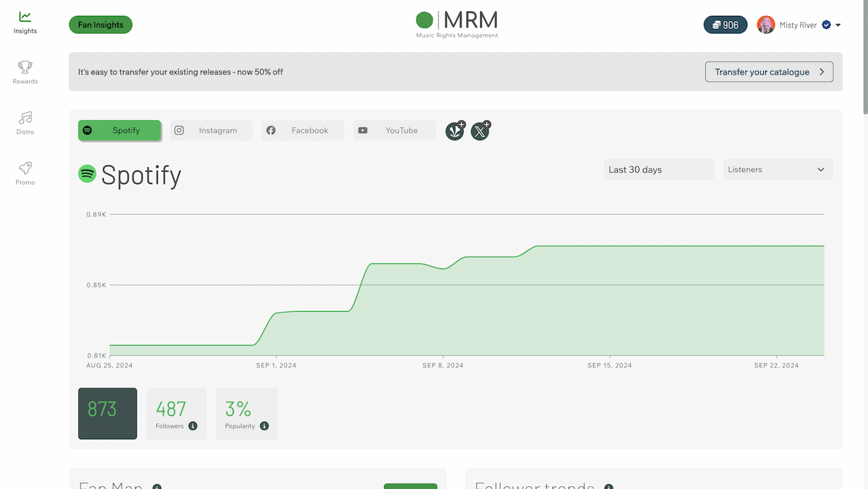Viewport: 868px width, 489px height.
Task: Click the MRM logo at the top
Action: (x=456, y=24)
